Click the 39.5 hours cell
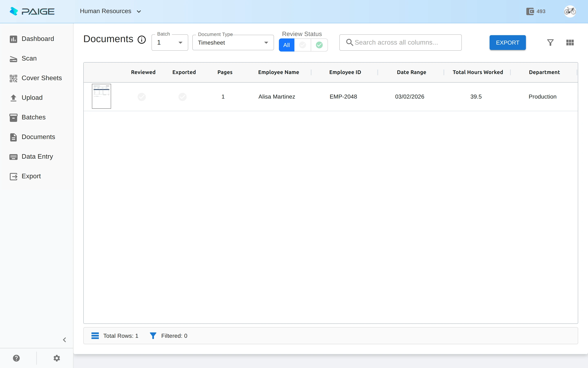588x368 pixels. pyautogui.click(x=476, y=97)
